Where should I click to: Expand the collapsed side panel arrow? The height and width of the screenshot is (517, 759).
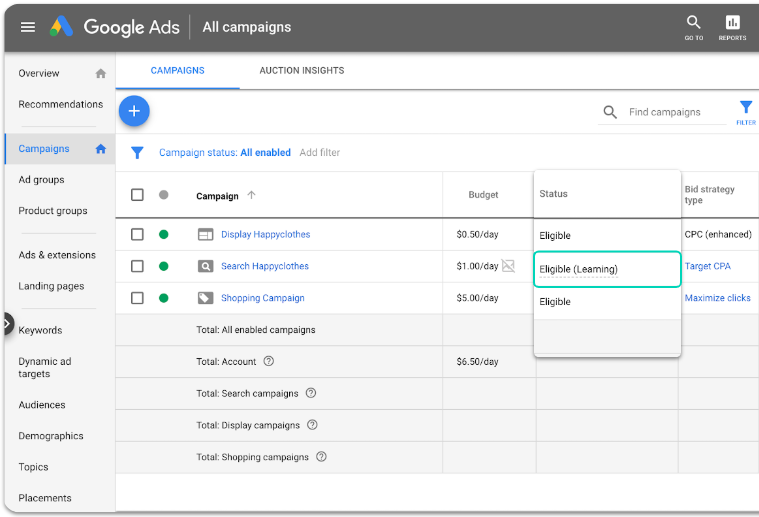pyautogui.click(x=7, y=324)
